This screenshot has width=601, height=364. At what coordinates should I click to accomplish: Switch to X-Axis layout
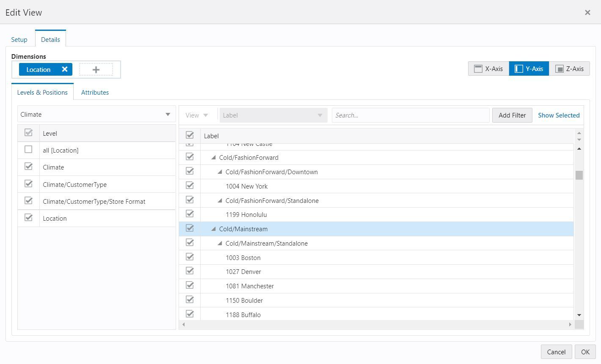click(x=488, y=68)
